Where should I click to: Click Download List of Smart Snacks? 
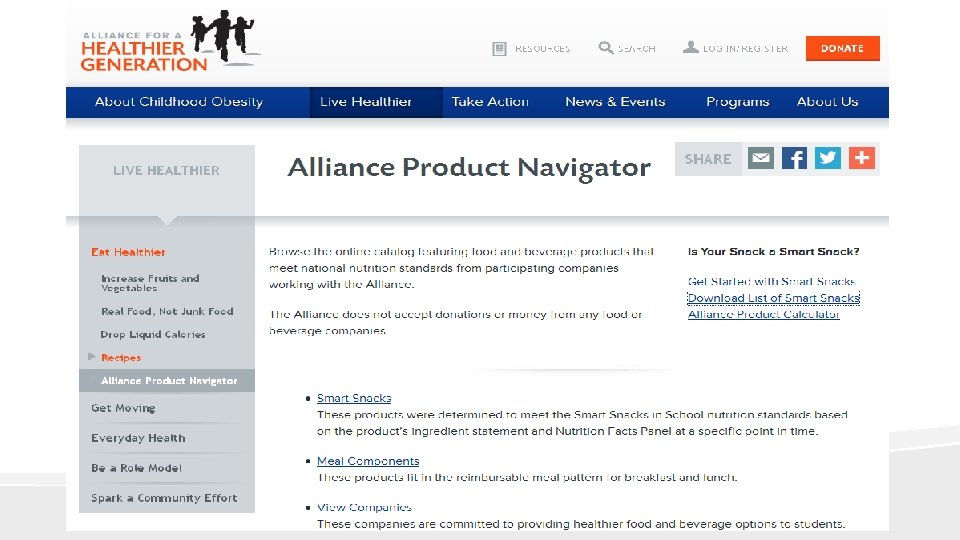click(x=773, y=298)
